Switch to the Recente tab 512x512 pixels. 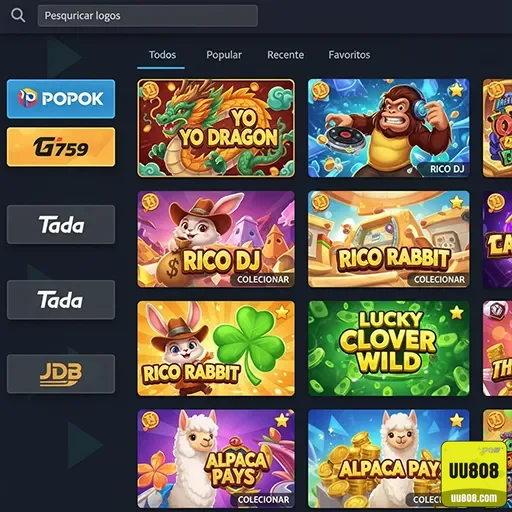coord(285,55)
